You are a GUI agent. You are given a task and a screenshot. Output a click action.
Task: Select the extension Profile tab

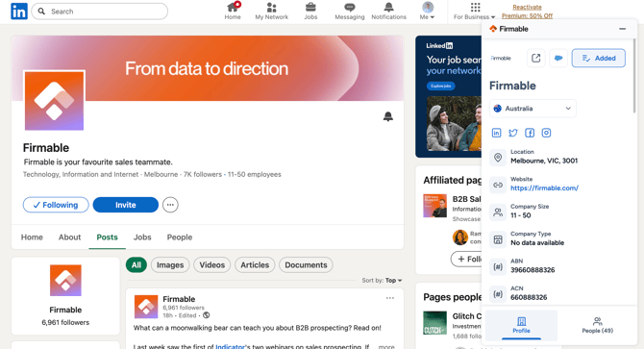pyautogui.click(x=521, y=325)
